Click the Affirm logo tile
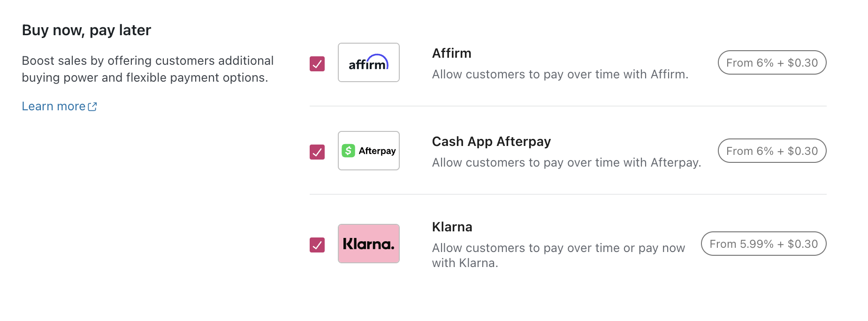This screenshot has height=321, width=868. (369, 62)
